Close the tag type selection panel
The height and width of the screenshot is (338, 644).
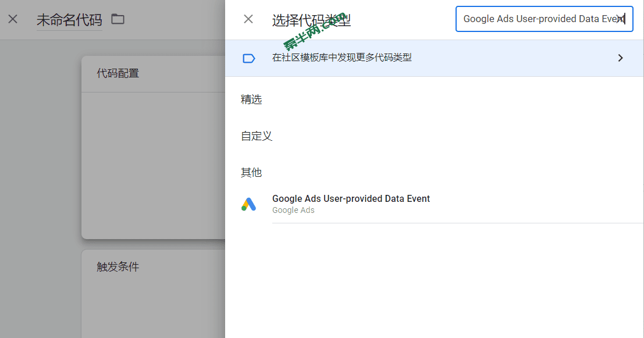point(248,19)
